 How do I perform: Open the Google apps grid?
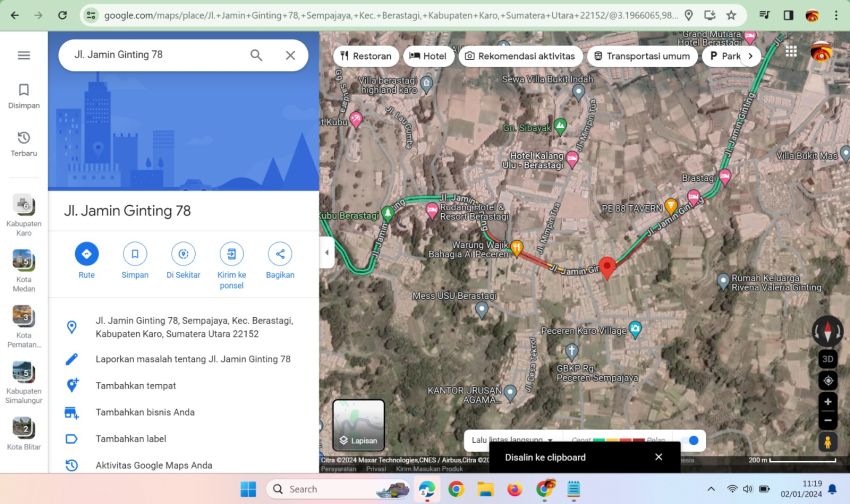pyautogui.click(x=791, y=51)
